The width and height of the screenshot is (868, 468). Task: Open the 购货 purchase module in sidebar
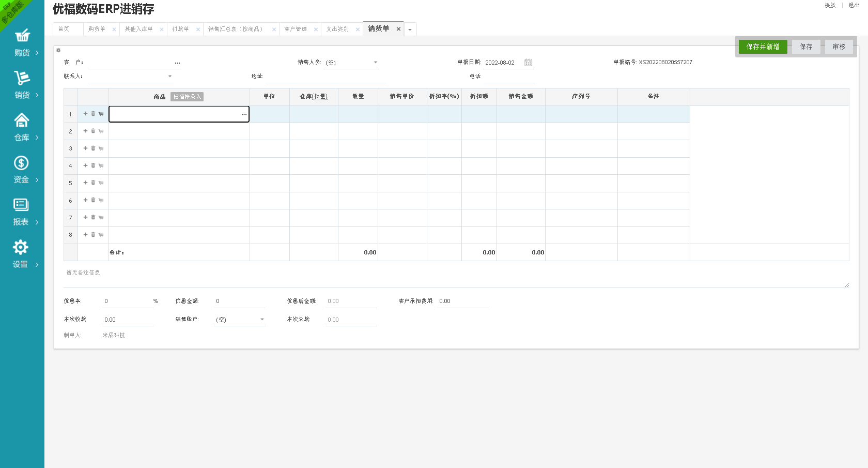[22, 43]
